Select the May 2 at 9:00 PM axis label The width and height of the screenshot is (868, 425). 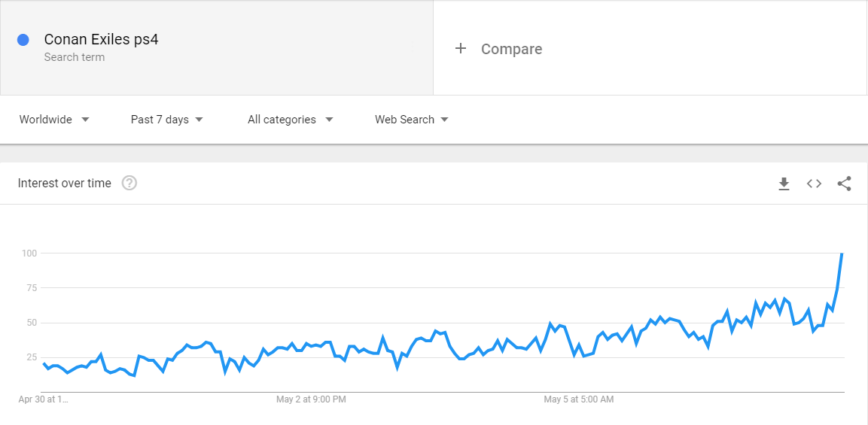(311, 399)
